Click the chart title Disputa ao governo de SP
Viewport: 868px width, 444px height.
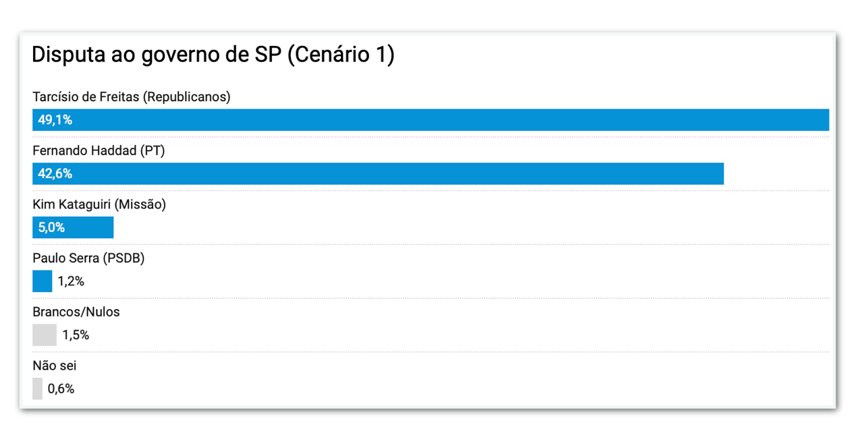(x=213, y=55)
